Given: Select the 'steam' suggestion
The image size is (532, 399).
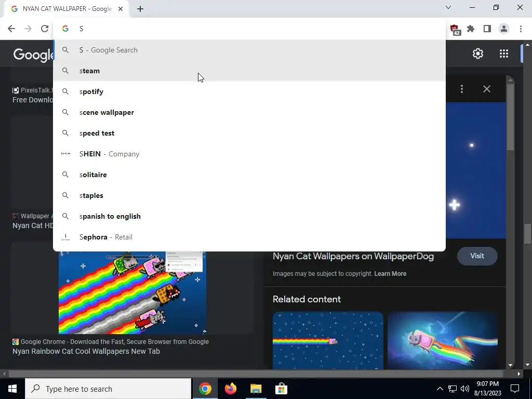Looking at the screenshot, I should pos(249,71).
